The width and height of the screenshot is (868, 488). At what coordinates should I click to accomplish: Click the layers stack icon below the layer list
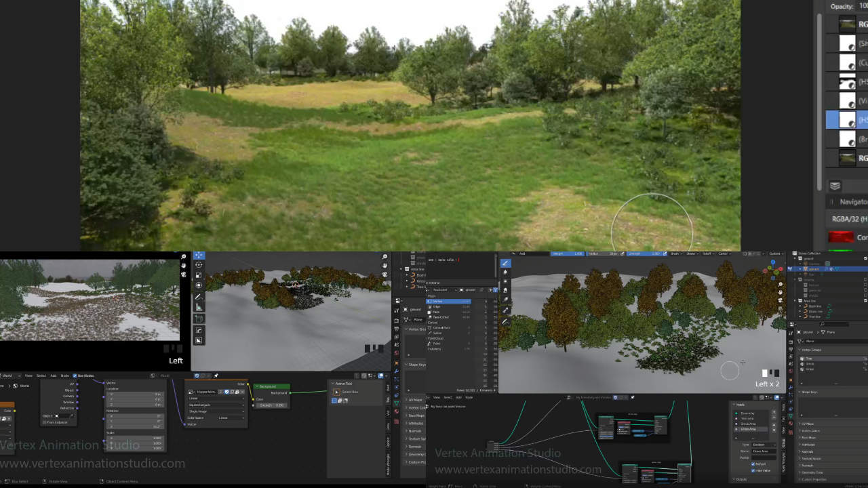(x=835, y=186)
